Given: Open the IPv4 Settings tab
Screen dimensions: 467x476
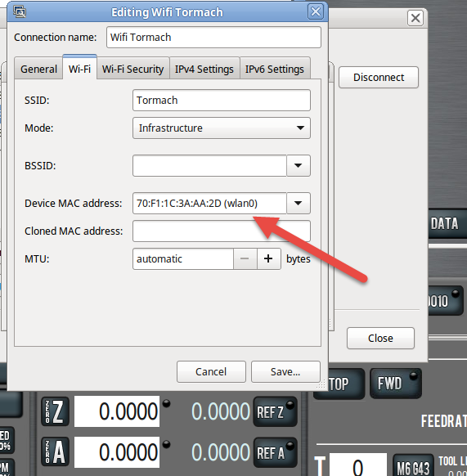Looking at the screenshot, I should [204, 69].
